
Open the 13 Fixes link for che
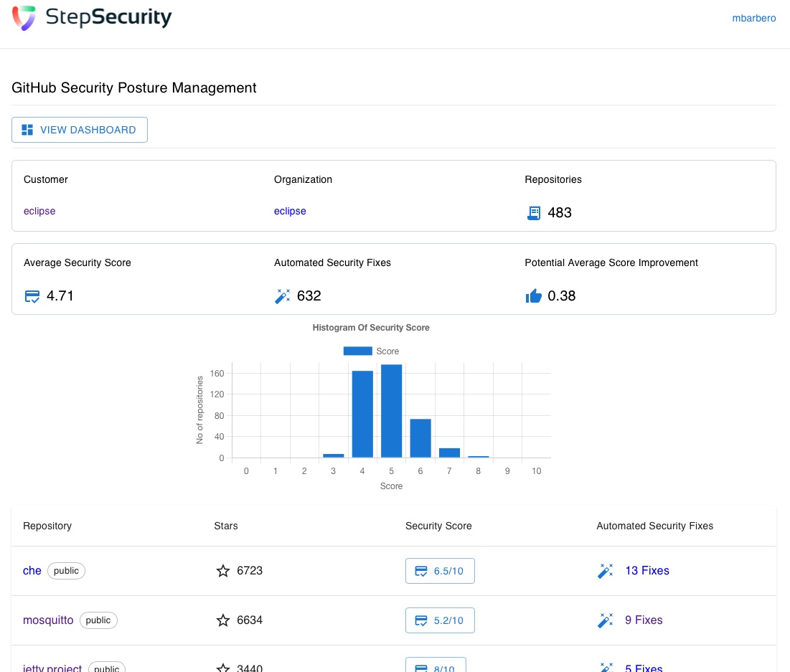click(647, 571)
